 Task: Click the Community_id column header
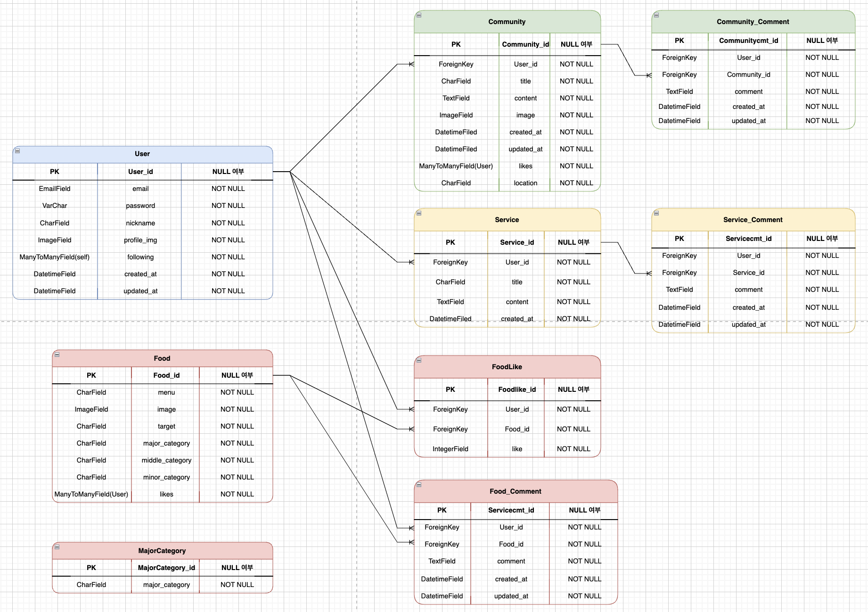[x=525, y=44]
